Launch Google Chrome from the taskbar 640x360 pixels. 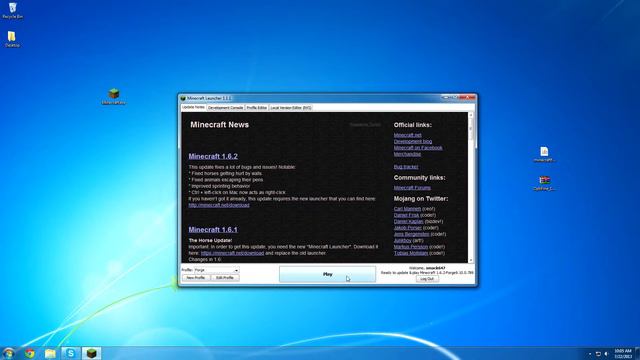29,353
